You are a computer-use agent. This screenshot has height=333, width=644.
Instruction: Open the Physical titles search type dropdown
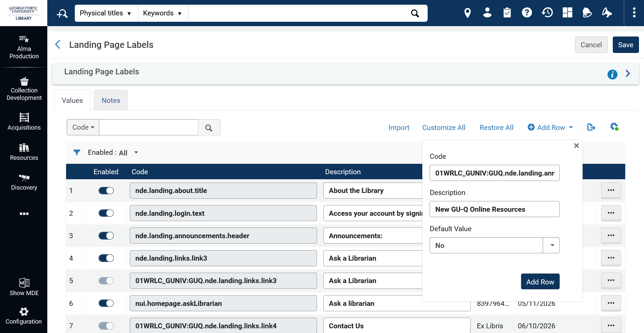tap(106, 13)
